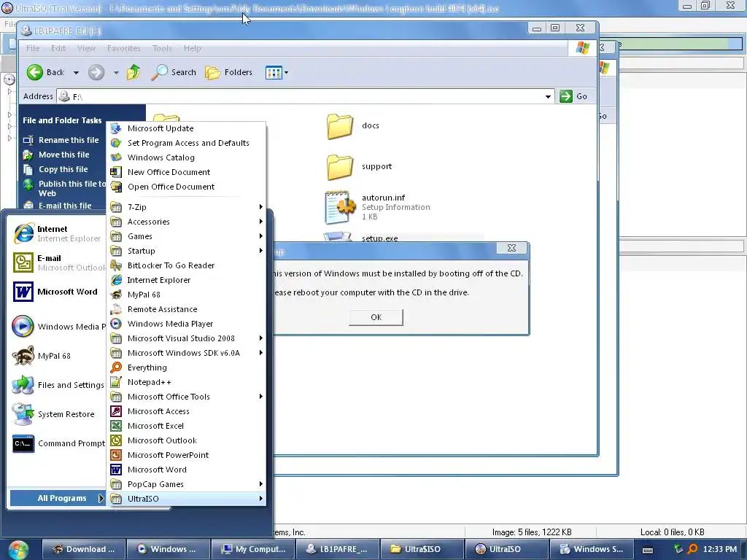Image resolution: width=747 pixels, height=560 pixels.
Task: Launch Microsoft Word from start menu left pane
Action: coord(56,292)
